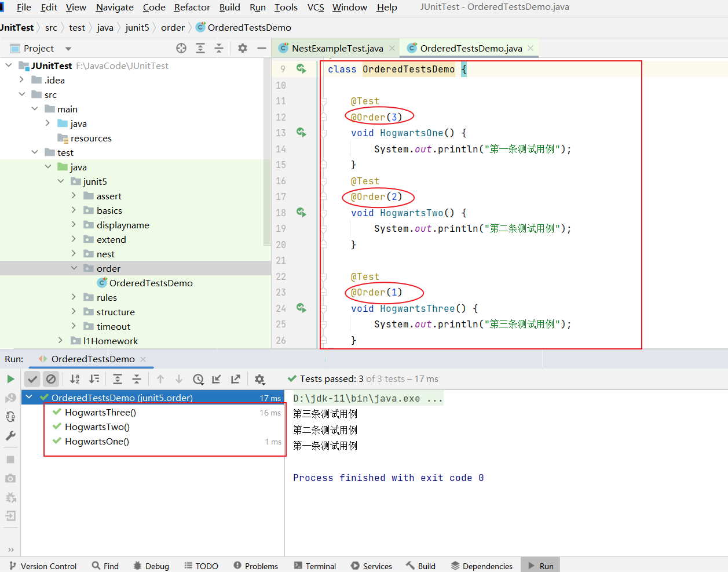Open test history clock icon
Viewport: 728px width, 572px height.
point(198,379)
